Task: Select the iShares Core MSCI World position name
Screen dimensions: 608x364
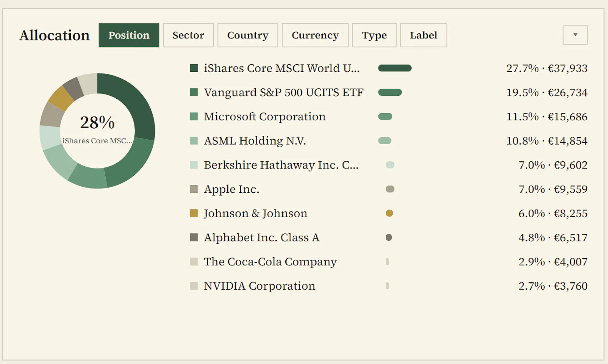Action: 282,68
